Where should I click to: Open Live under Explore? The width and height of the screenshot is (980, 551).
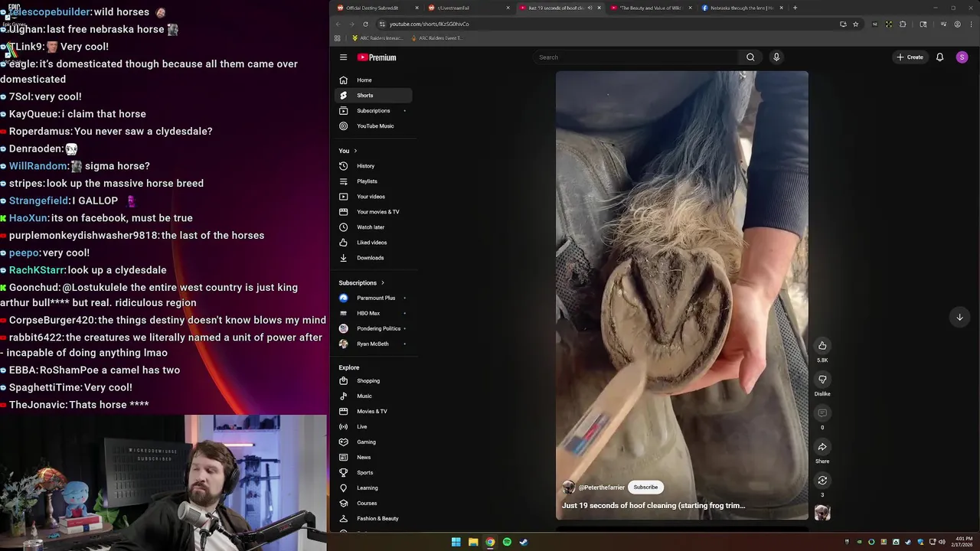tap(374, 427)
